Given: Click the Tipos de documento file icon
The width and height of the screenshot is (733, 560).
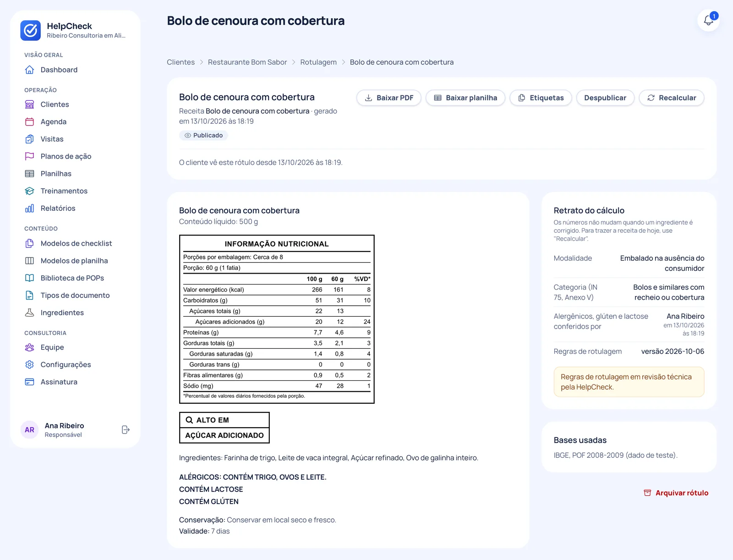Looking at the screenshot, I should pyautogui.click(x=29, y=296).
